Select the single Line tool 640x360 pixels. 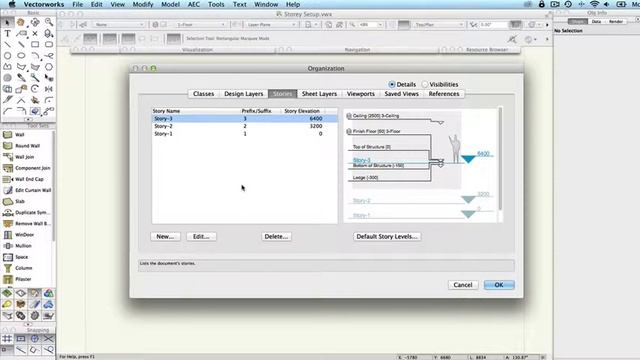tap(7, 44)
